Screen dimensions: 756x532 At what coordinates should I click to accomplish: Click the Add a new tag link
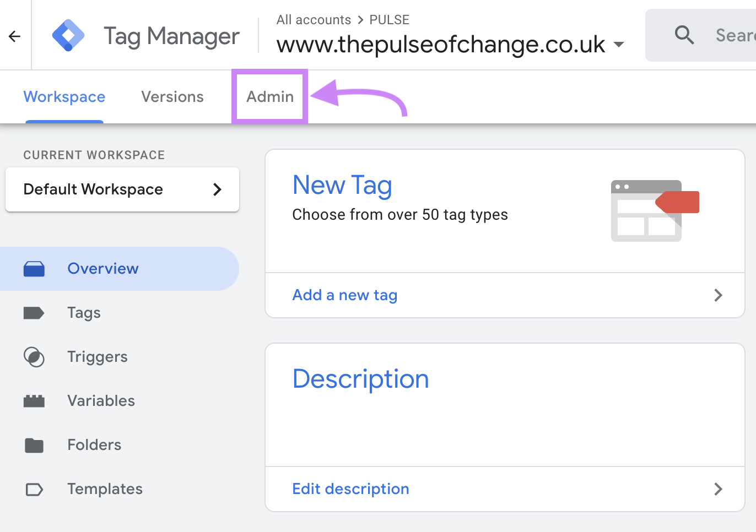tap(344, 295)
